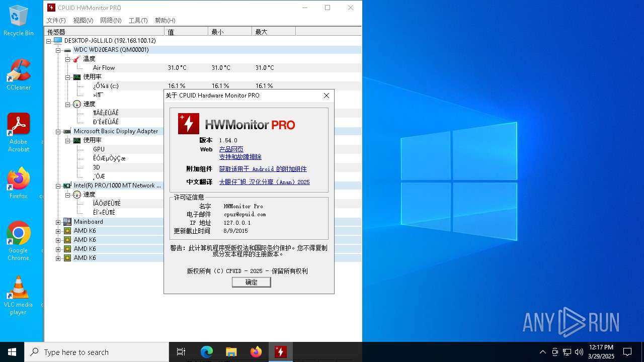Select the third AMD K6 chip icon
The image size is (644, 362).
coord(67,249)
